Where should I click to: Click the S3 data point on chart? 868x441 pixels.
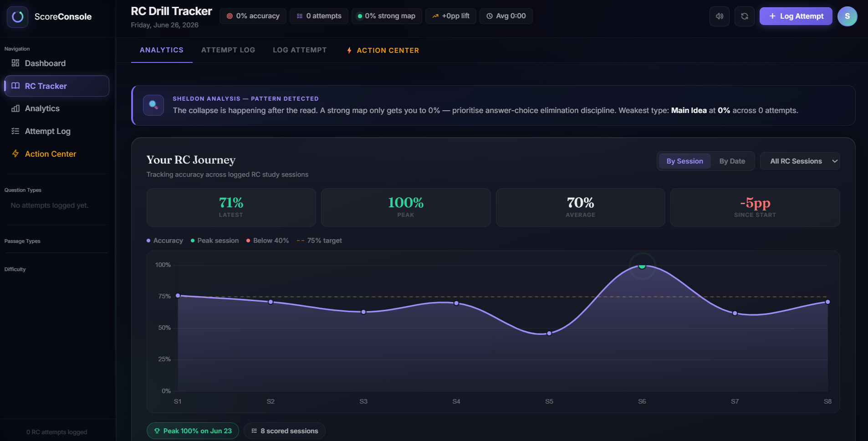(x=363, y=312)
